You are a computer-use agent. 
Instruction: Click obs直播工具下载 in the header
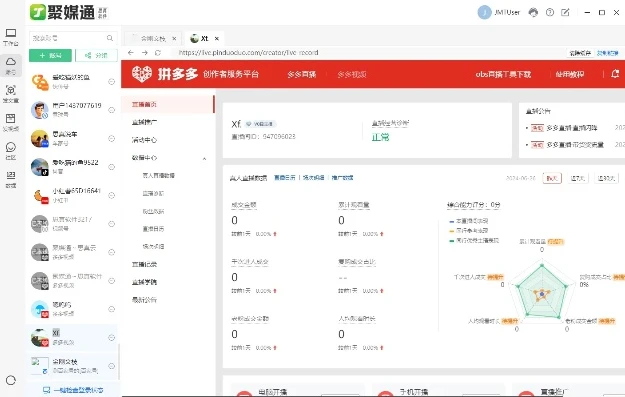click(x=503, y=74)
